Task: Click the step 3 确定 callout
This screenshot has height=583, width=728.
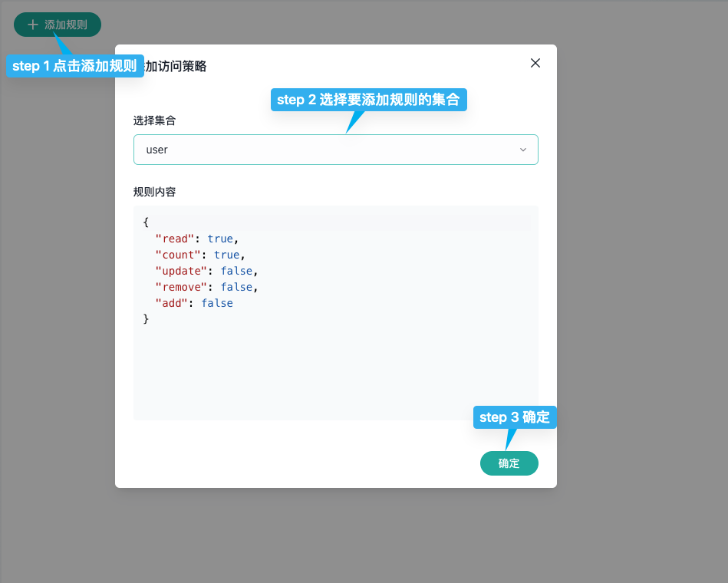Action: tap(514, 417)
